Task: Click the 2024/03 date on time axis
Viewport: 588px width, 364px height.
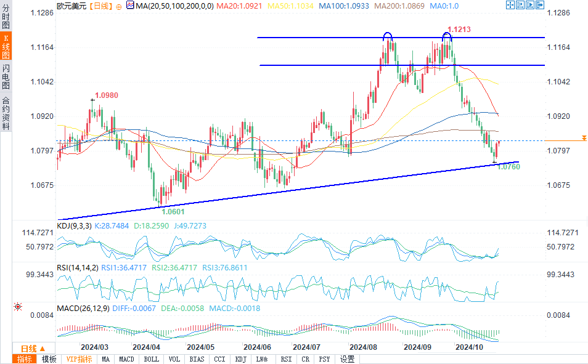Action: [94, 347]
